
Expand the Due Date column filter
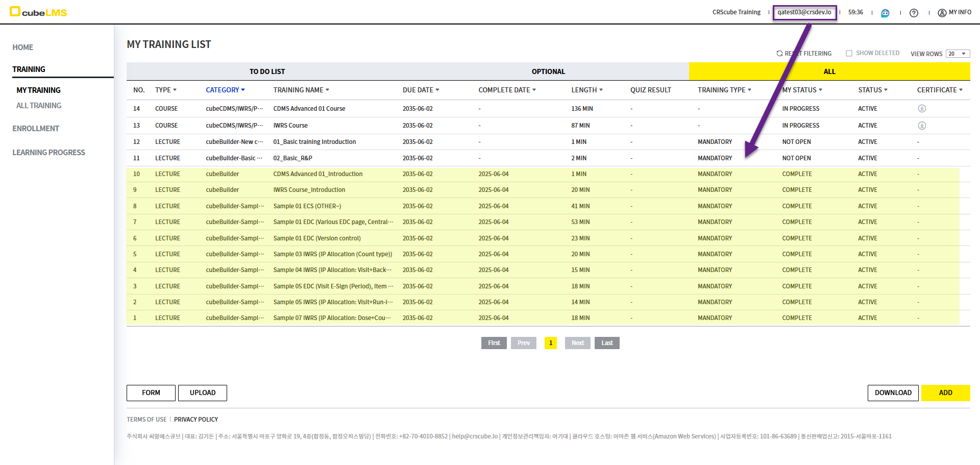(x=437, y=90)
